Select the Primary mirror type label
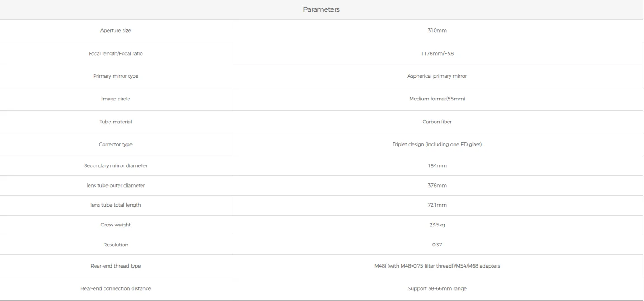644x301 pixels. click(116, 76)
